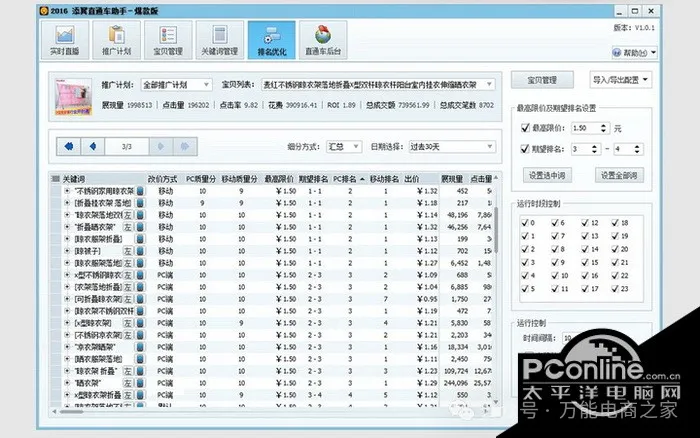Screen dimensions: 700x438
Task: Open the 推广计划 toolbar icon
Action: [116, 39]
